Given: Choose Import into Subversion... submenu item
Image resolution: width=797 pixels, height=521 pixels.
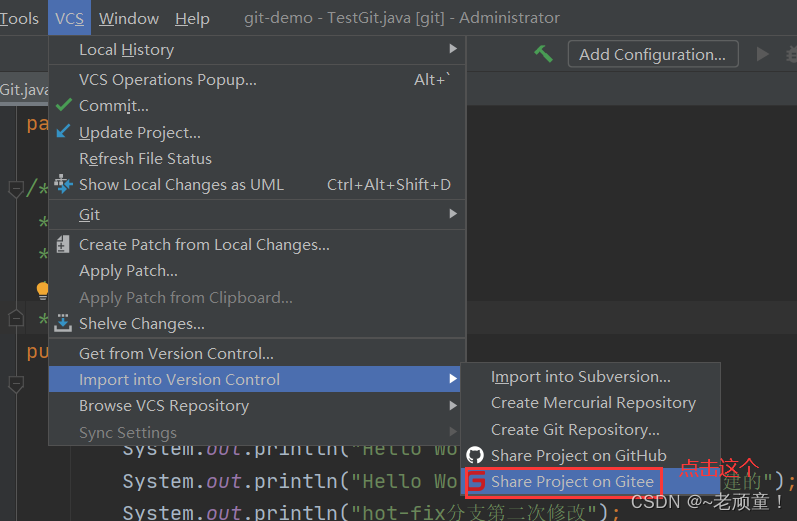Looking at the screenshot, I should tap(591, 377).
